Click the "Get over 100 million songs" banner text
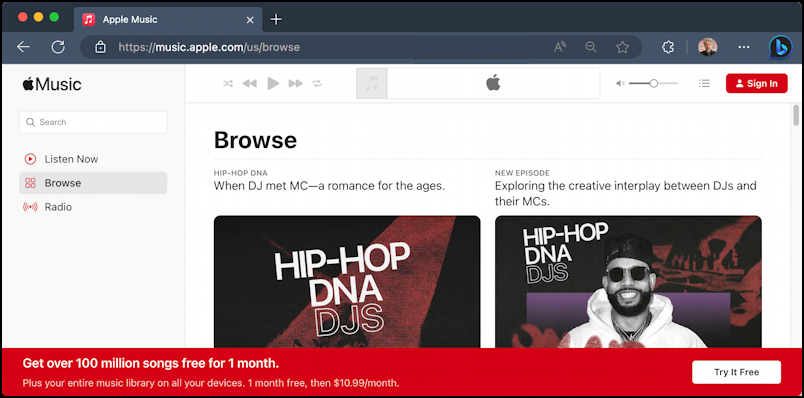804x398 pixels. click(x=151, y=364)
